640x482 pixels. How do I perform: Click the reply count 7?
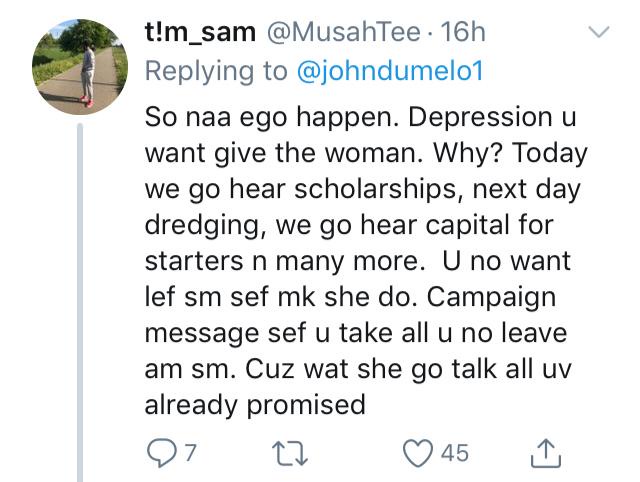tap(191, 453)
